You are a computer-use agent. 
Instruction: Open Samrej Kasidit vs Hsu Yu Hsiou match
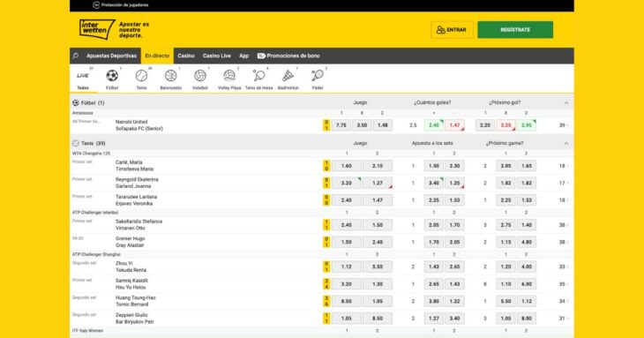pos(131,284)
